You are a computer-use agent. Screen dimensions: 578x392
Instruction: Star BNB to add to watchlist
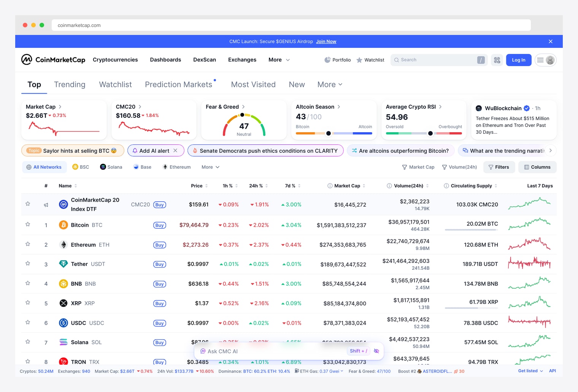coord(28,283)
